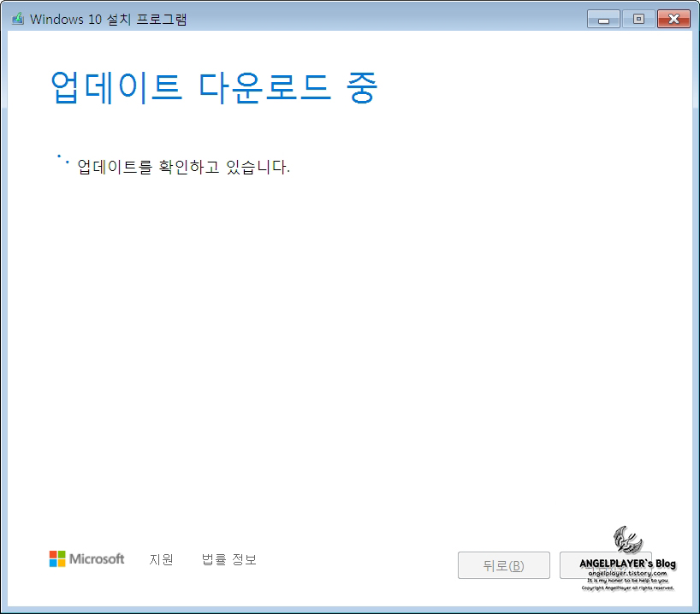Click the 업데이트 다운로드 중 heading
Image resolution: width=700 pixels, height=614 pixels.
pos(214,87)
